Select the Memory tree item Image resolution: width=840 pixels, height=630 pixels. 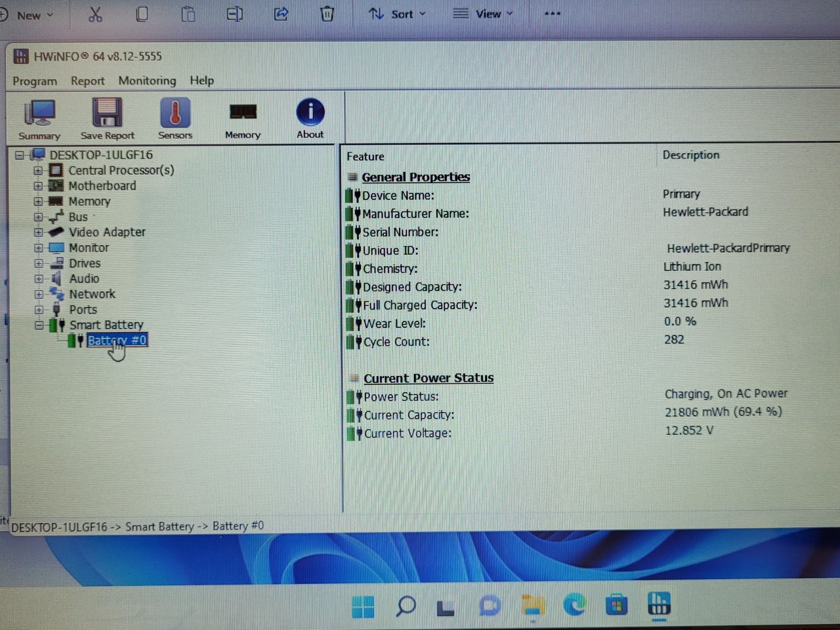point(89,202)
